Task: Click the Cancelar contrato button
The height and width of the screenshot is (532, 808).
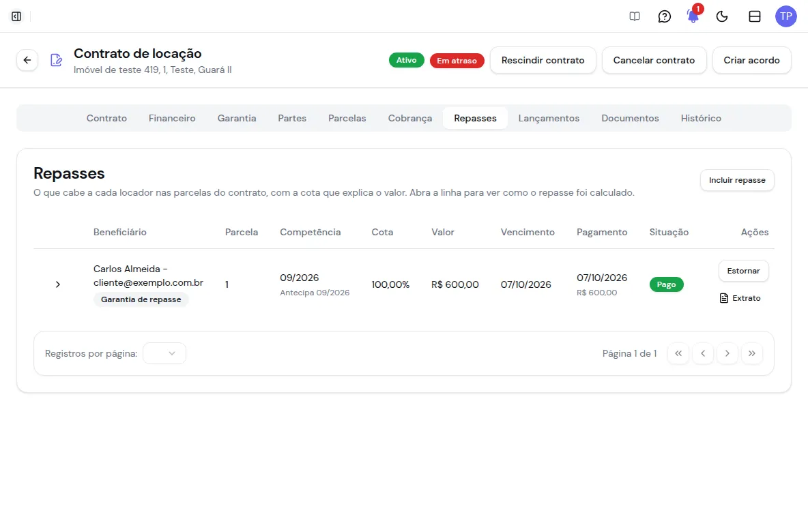Action: click(654, 60)
